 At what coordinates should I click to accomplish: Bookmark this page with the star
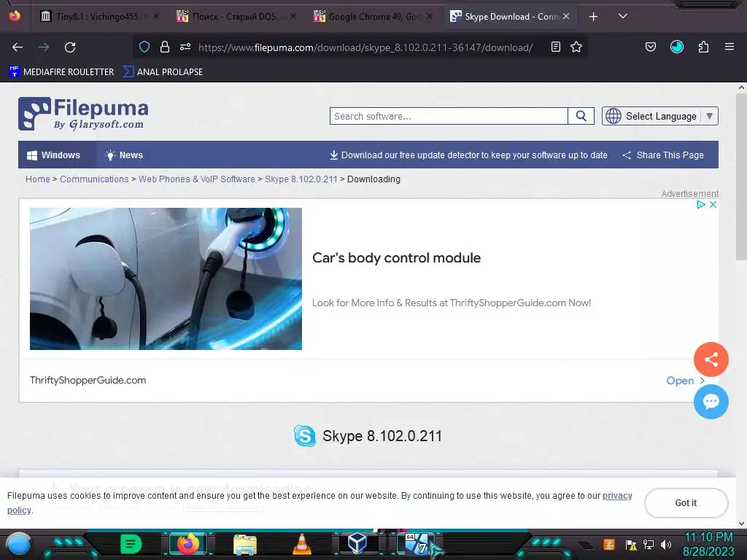576,47
